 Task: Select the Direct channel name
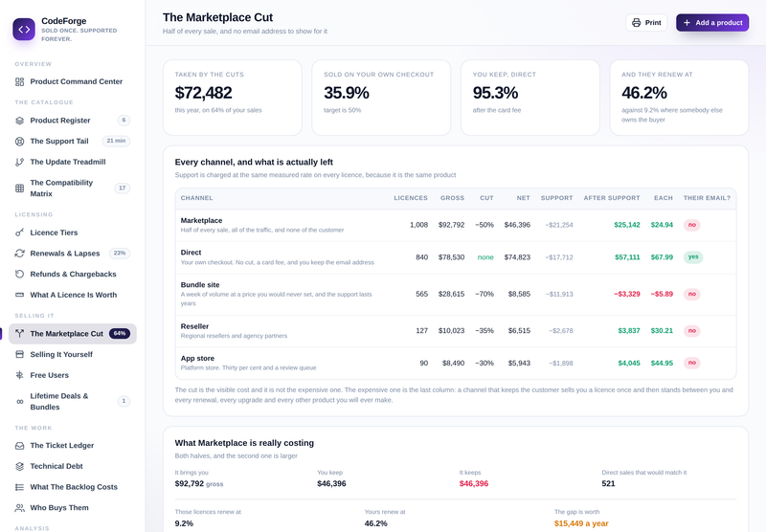click(191, 253)
